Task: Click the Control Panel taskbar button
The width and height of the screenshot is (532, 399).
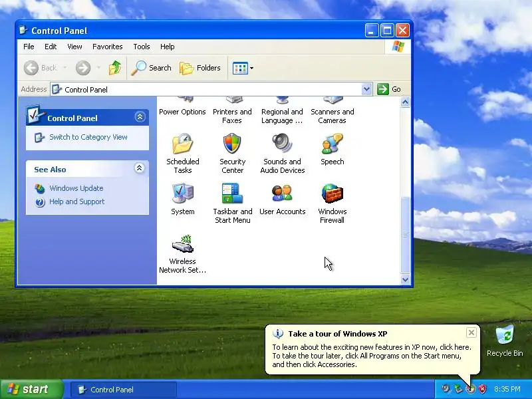Action: [x=124, y=390]
